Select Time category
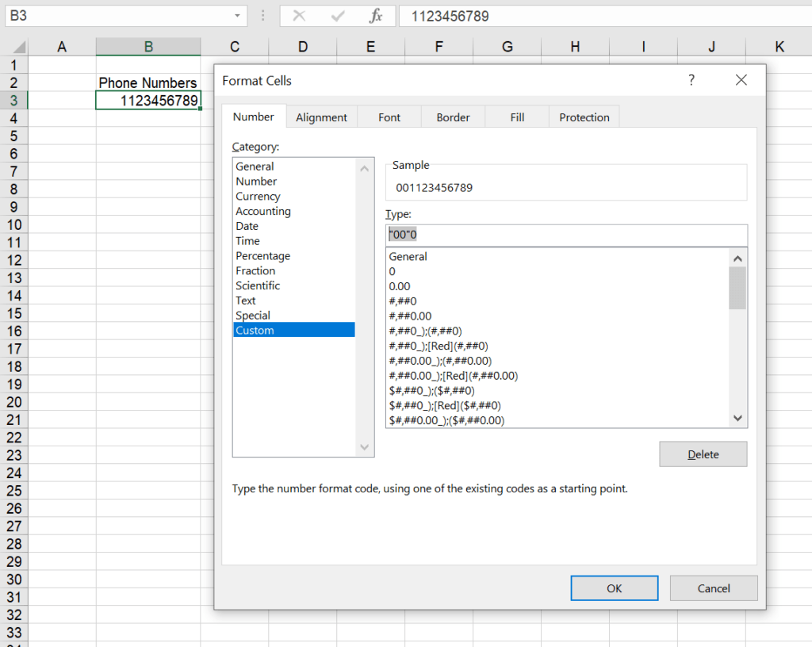The height and width of the screenshot is (647, 812). pyautogui.click(x=294, y=241)
